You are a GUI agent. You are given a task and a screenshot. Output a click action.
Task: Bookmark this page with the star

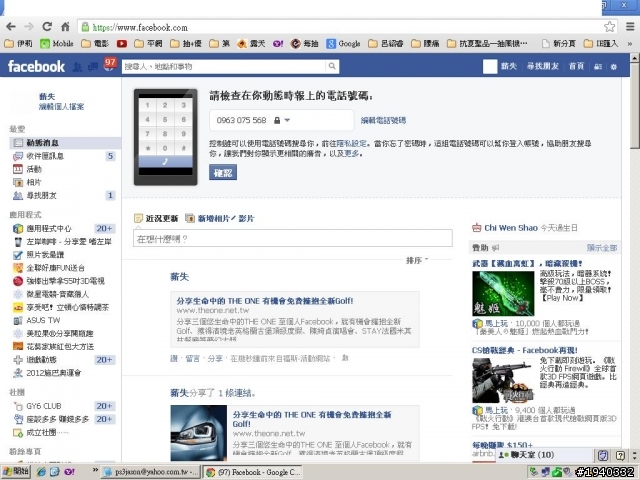click(x=609, y=27)
